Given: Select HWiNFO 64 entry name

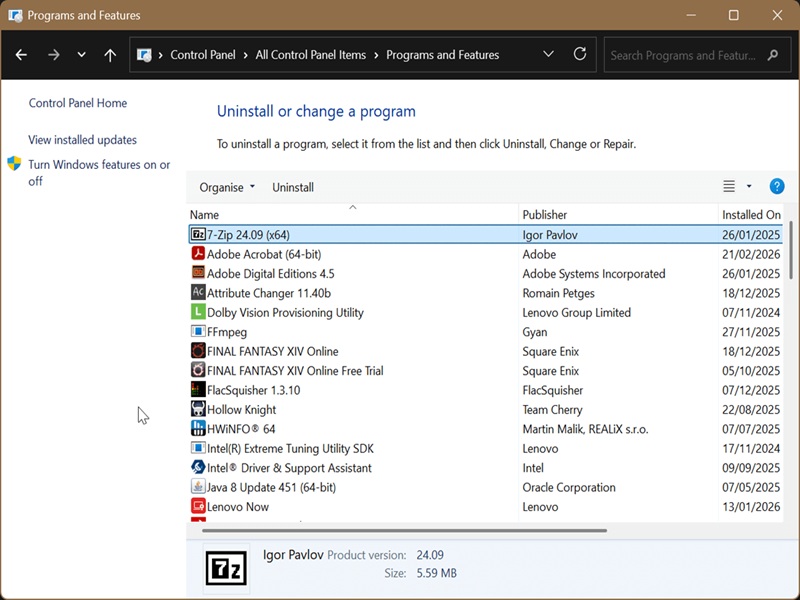Looking at the screenshot, I should coord(241,429).
